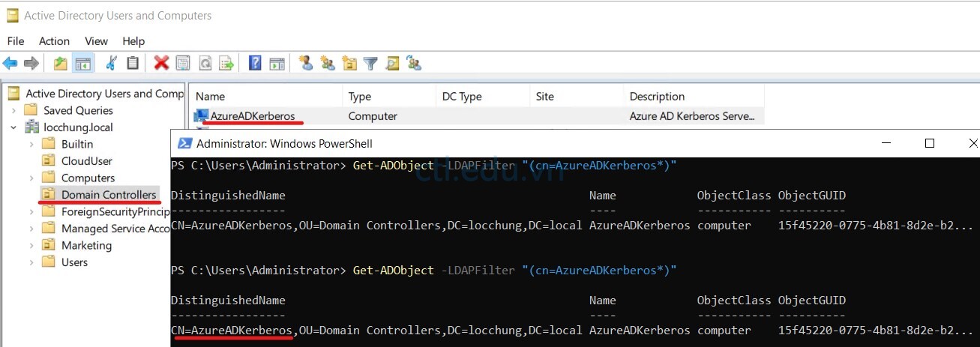Select Computers container in tree
980x347 pixels.
point(88,178)
